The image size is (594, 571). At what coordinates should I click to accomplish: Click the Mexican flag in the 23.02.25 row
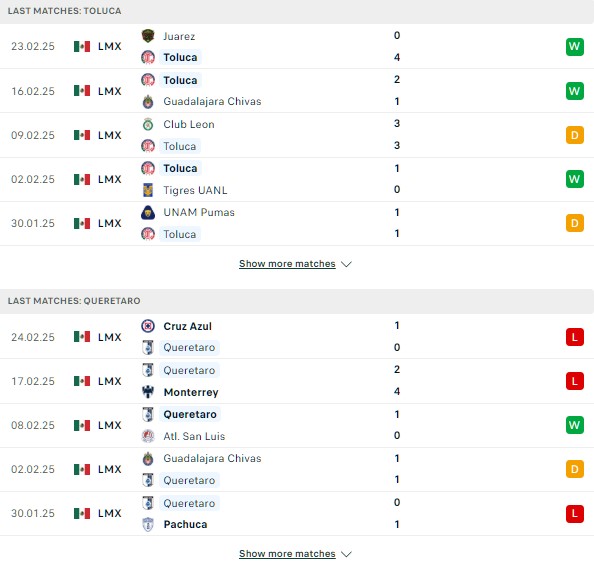[82, 47]
